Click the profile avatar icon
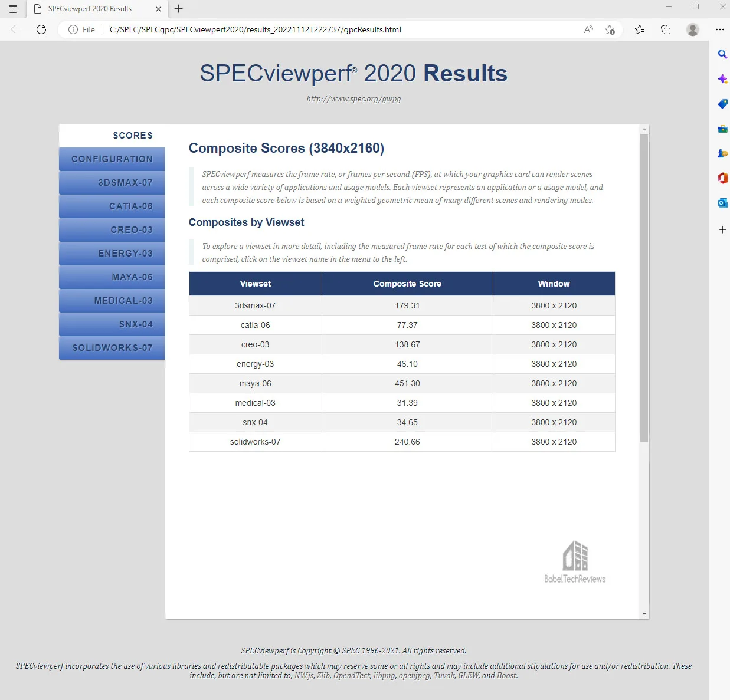Screen dimensions: 730x700 point(693,29)
